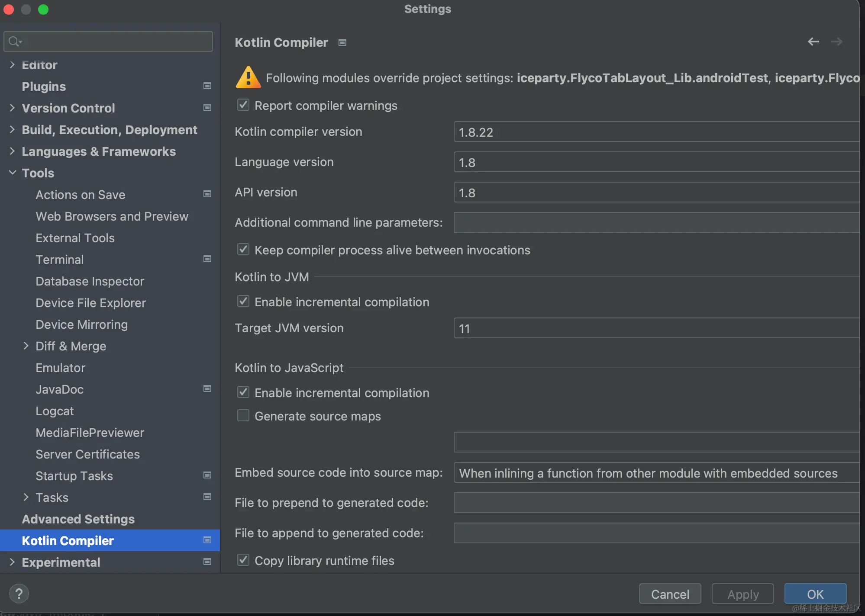Image resolution: width=865 pixels, height=616 pixels.
Task: Collapse the Tools tree node
Action: click(12, 173)
